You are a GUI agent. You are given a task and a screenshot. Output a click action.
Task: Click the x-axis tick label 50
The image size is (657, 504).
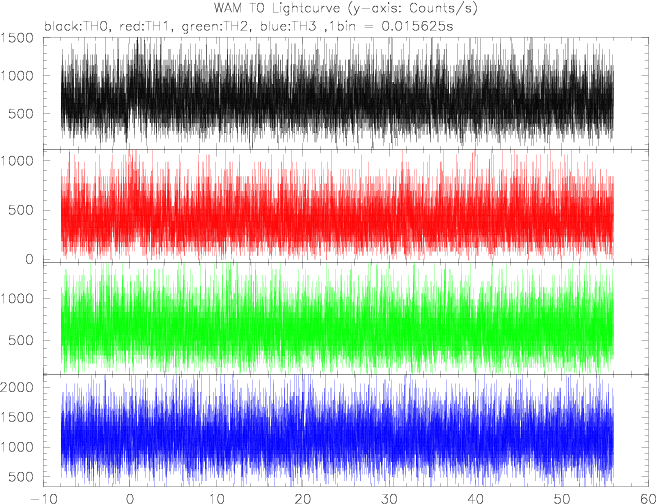tap(561, 499)
